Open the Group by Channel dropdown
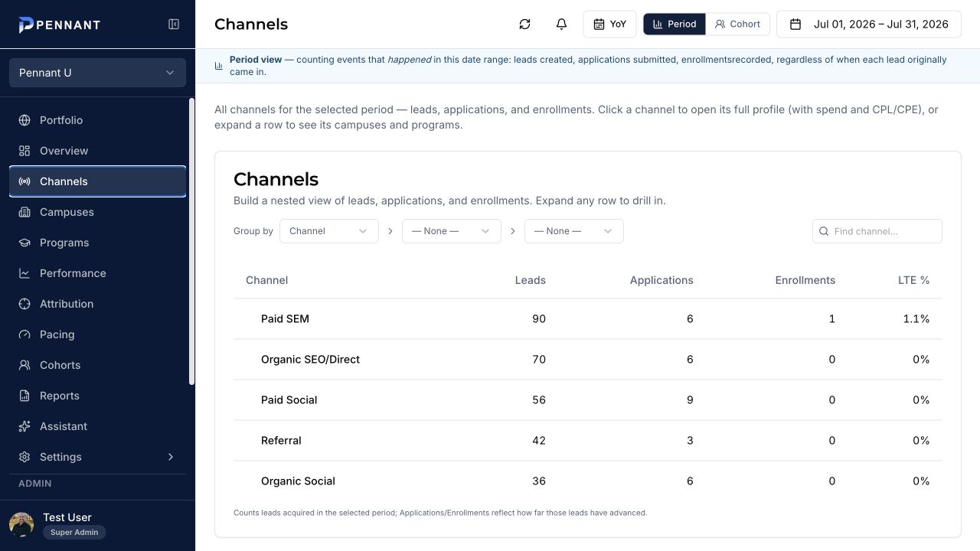980x551 pixels. [329, 231]
